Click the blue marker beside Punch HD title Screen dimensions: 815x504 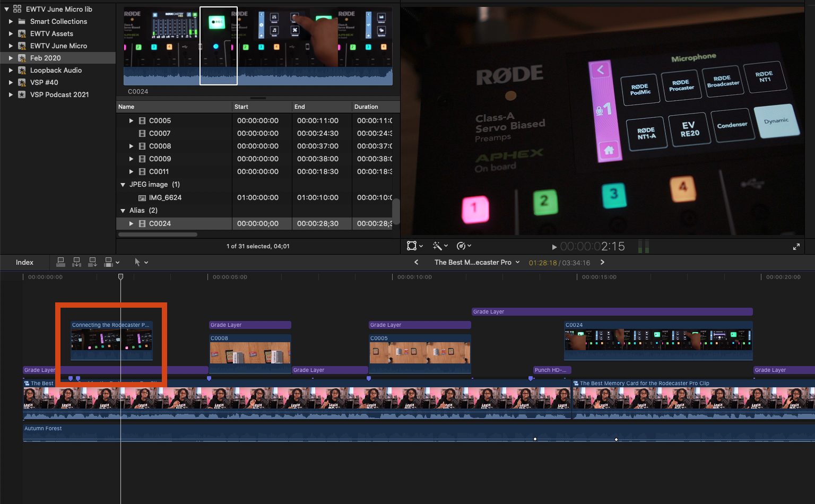pos(531,378)
